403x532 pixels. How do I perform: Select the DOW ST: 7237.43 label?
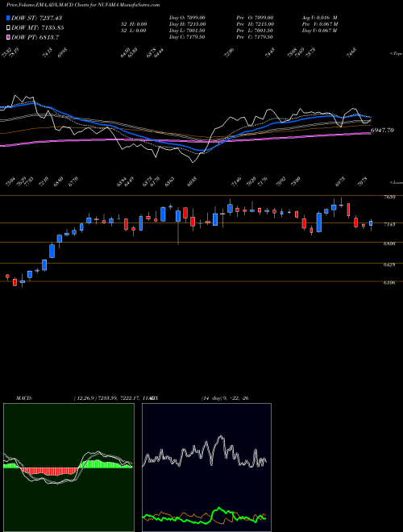coord(36,18)
